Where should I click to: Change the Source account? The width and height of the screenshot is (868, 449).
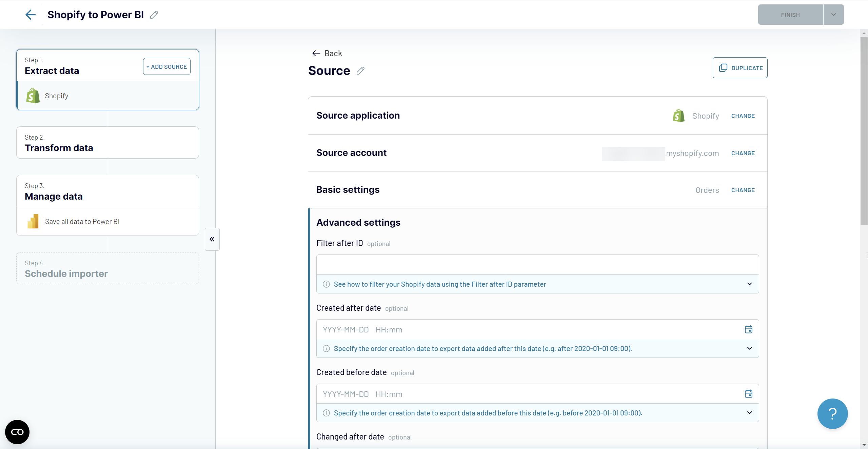(743, 153)
